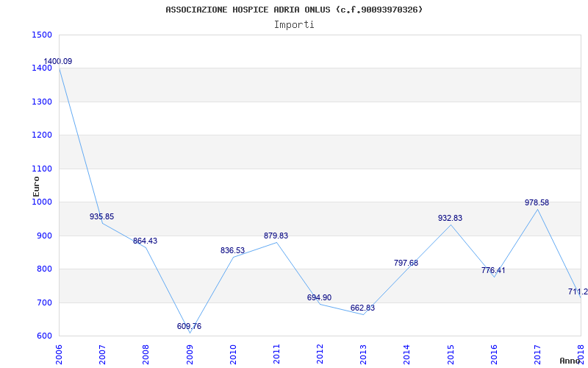Select the 609.76 data label
The width and height of the screenshot is (588, 368).
pyautogui.click(x=189, y=326)
